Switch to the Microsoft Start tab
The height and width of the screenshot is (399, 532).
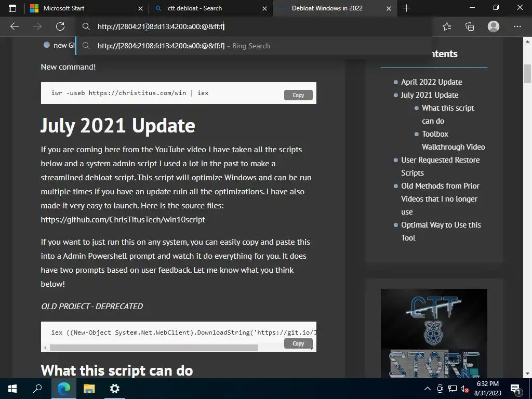(x=87, y=8)
